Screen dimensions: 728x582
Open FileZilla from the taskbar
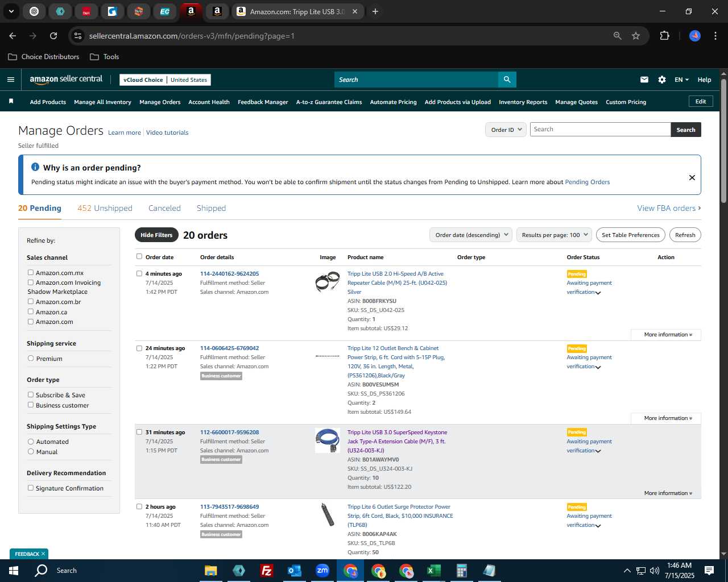[x=266, y=571]
